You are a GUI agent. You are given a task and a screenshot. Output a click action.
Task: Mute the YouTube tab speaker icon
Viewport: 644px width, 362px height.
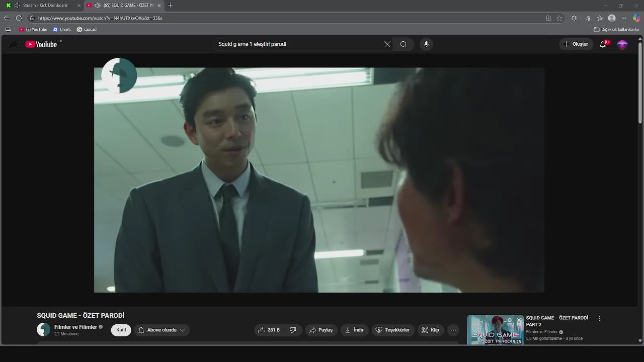(98, 6)
